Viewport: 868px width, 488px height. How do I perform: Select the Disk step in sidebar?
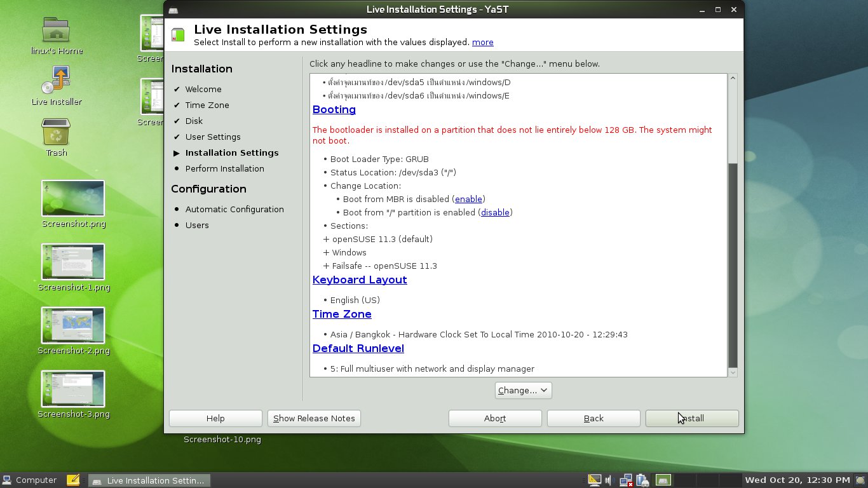[194, 121]
